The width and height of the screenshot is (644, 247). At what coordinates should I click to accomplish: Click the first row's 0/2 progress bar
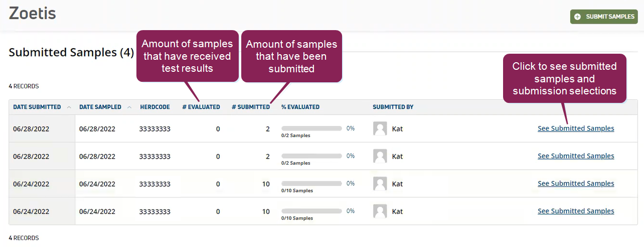tap(311, 129)
